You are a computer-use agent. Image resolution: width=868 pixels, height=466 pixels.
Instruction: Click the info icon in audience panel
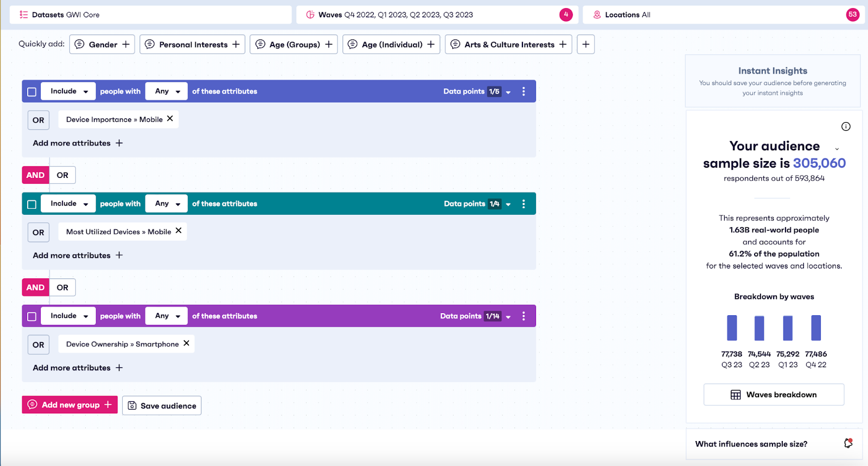coord(846,126)
